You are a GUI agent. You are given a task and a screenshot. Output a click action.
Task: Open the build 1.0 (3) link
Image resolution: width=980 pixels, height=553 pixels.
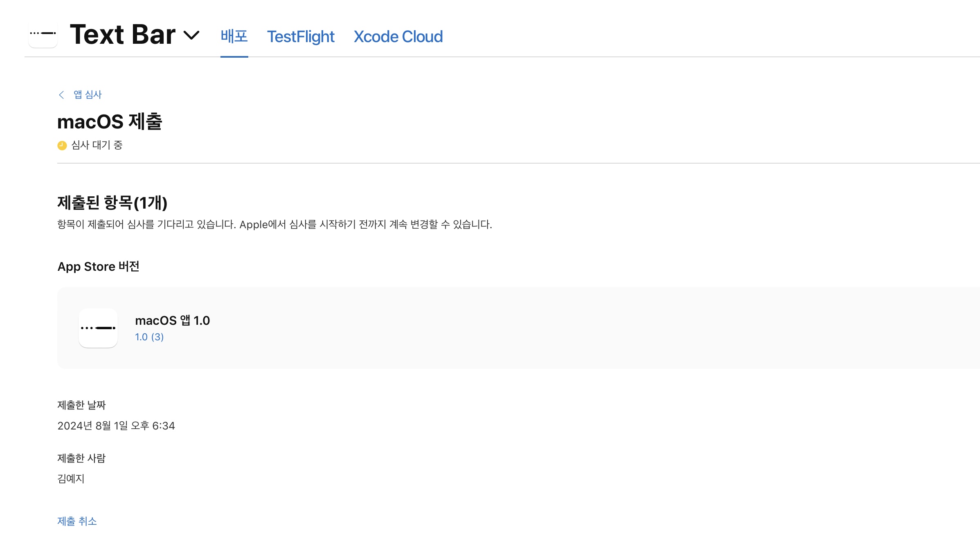(149, 337)
